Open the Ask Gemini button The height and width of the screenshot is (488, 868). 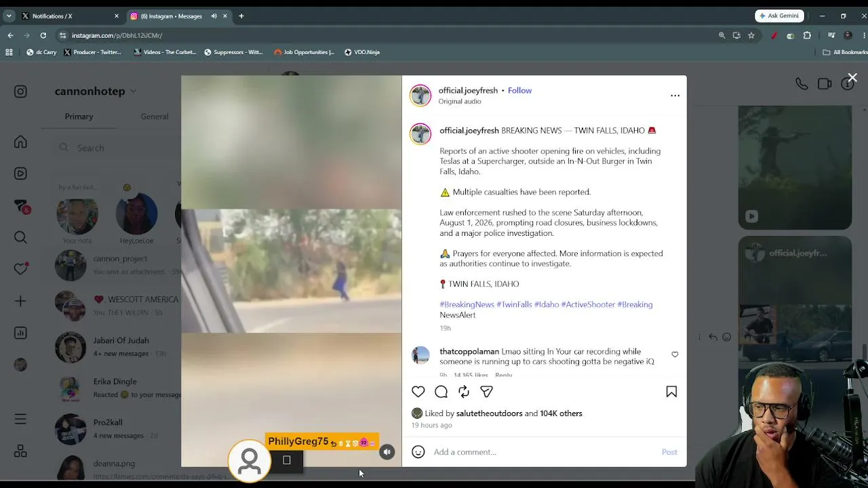(x=779, y=16)
